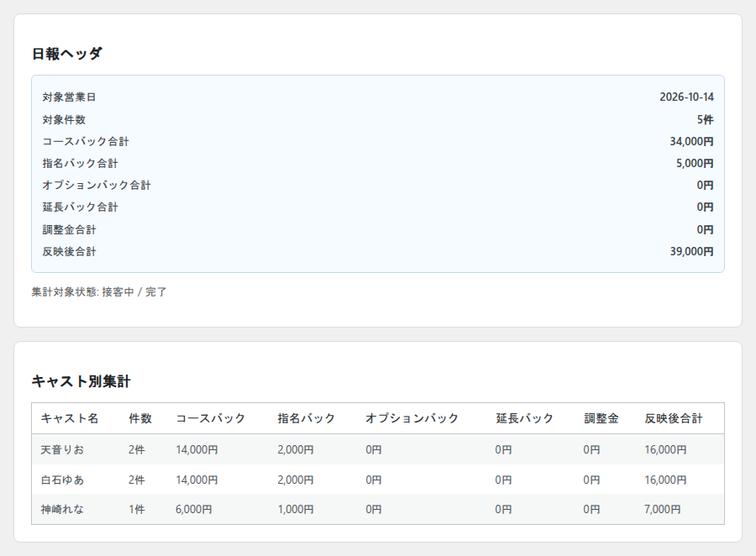Click 6,000円 in the 神崎れな row
756x556 pixels.
[x=194, y=509]
